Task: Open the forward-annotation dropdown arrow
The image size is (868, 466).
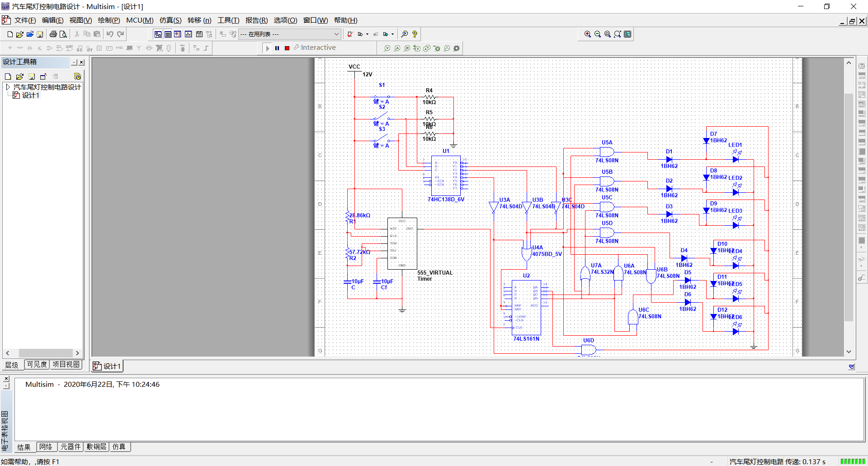Action: click(x=392, y=34)
